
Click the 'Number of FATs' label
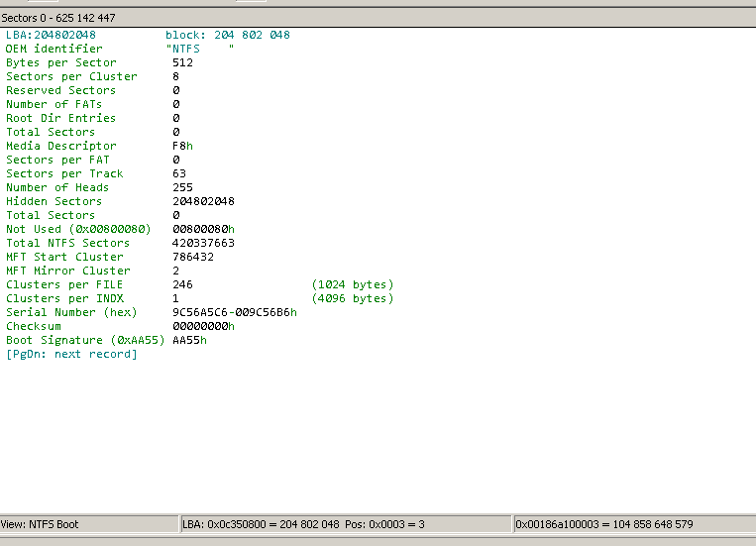54,104
